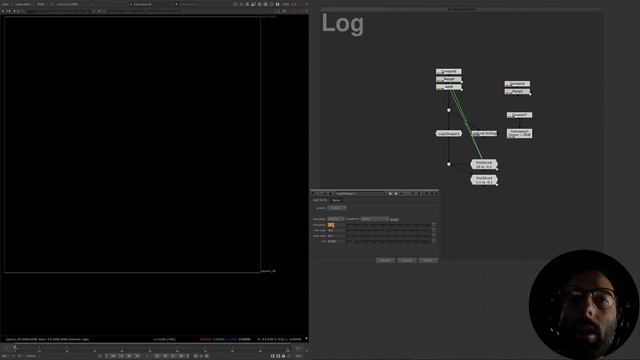Click the Revert button
This screenshot has height=360, width=640.
[385, 260]
